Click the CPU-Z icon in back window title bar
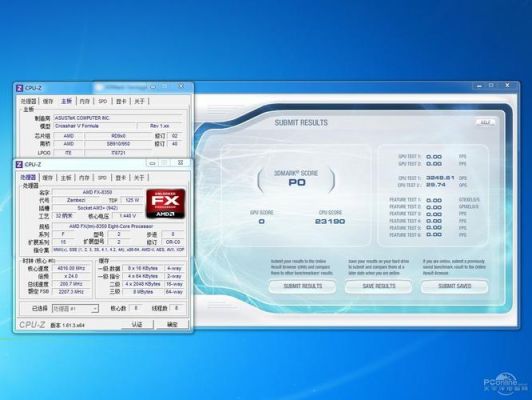This screenshot has height=400, width=532. 19,88
